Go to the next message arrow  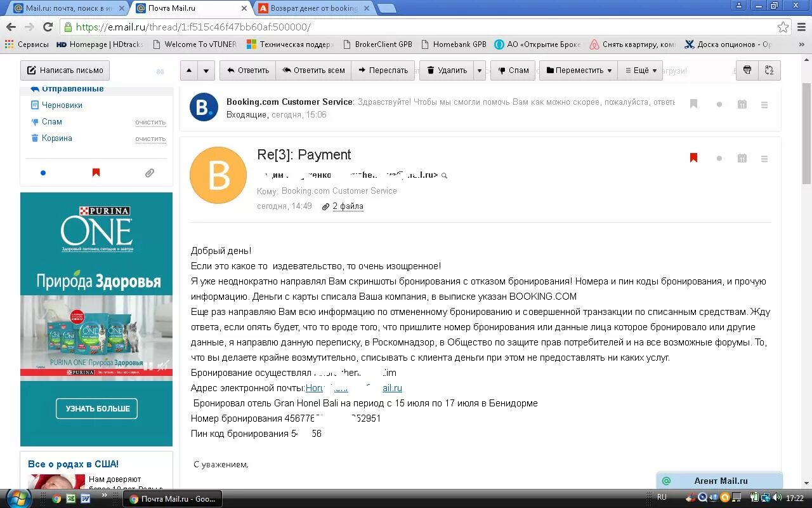point(206,70)
